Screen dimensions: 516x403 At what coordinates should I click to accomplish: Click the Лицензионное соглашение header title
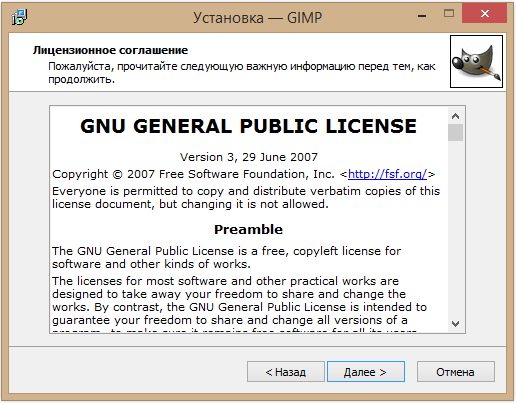[110, 50]
